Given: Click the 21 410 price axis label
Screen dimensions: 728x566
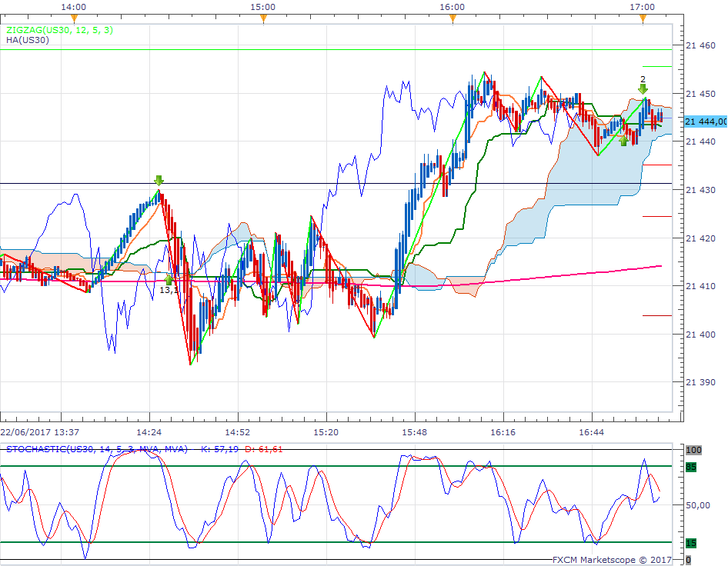Looking at the screenshot, I should (700, 286).
